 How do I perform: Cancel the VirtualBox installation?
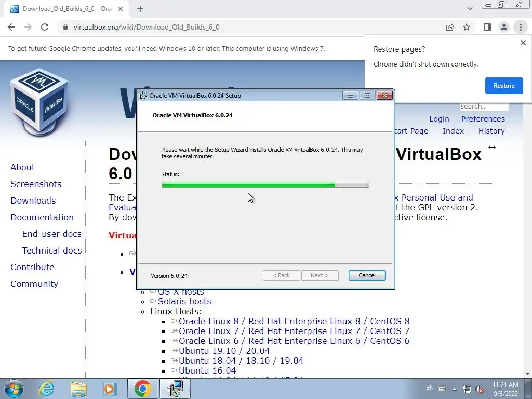(x=367, y=275)
